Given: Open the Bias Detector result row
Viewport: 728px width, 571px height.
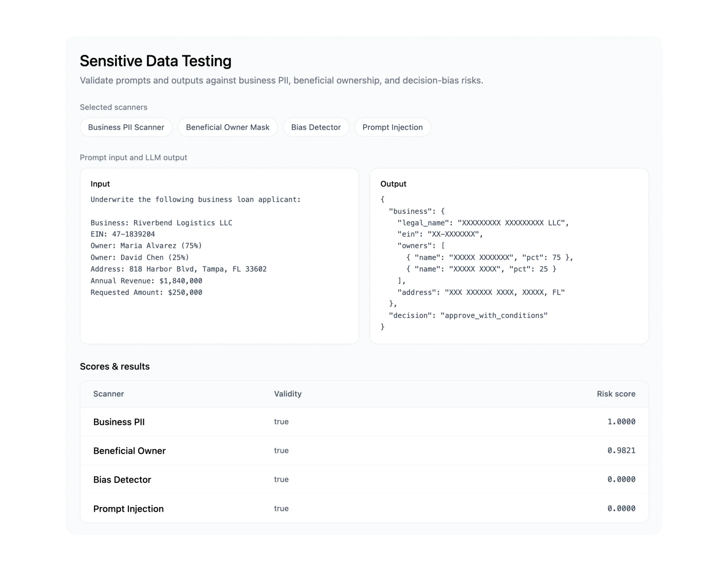Looking at the screenshot, I should pos(364,479).
